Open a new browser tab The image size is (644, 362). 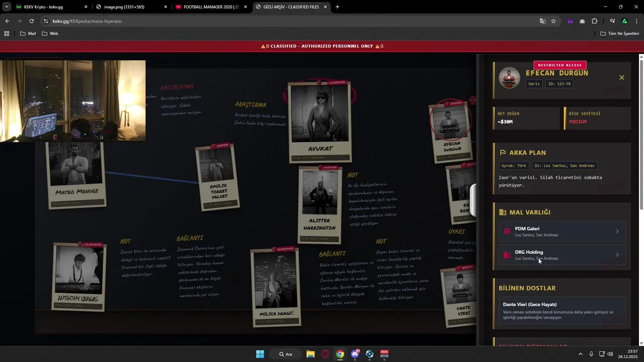(337, 7)
